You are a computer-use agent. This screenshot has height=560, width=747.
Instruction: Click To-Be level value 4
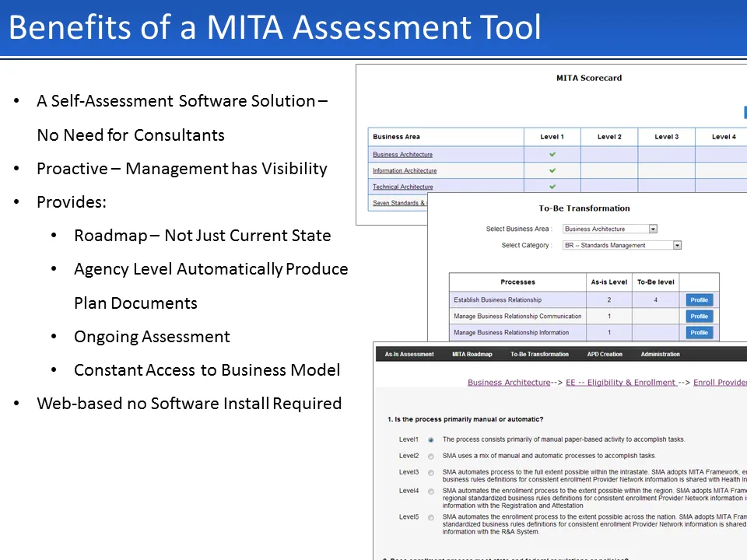click(x=655, y=300)
